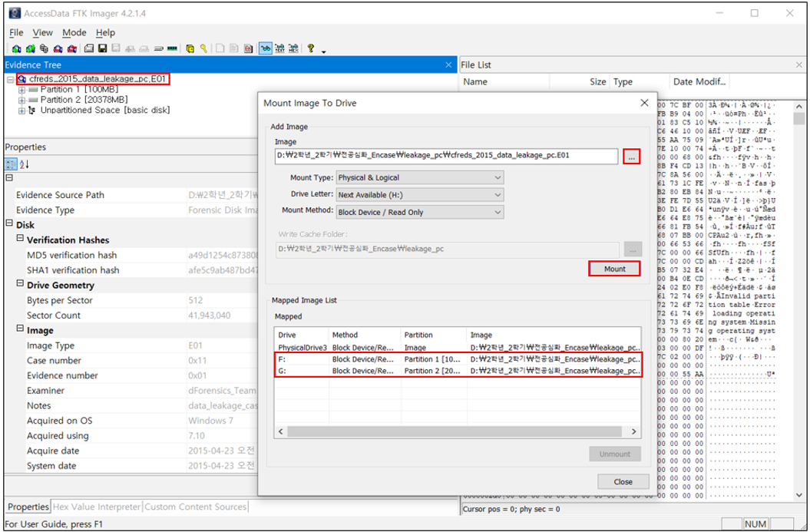The width and height of the screenshot is (810, 532).
Task: Close the File List pane
Action: tap(799, 64)
